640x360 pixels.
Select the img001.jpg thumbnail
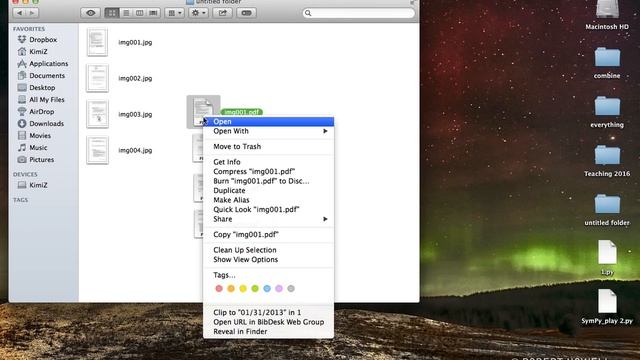pos(97,42)
